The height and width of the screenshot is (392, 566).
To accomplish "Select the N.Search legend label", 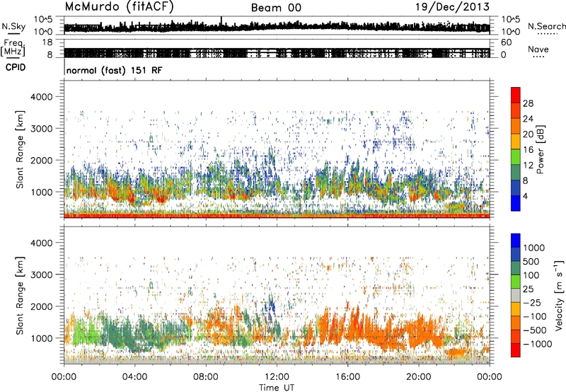I will [546, 26].
